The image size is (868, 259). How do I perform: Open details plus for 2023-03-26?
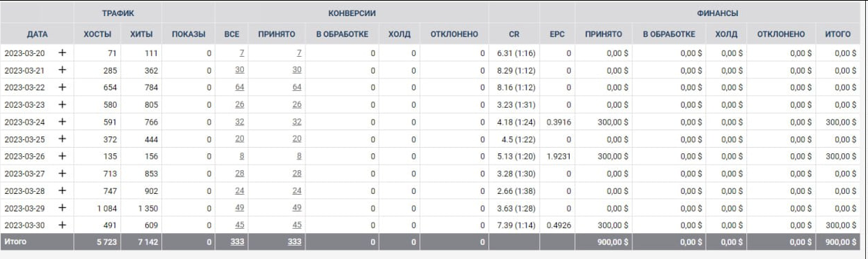[62, 156]
